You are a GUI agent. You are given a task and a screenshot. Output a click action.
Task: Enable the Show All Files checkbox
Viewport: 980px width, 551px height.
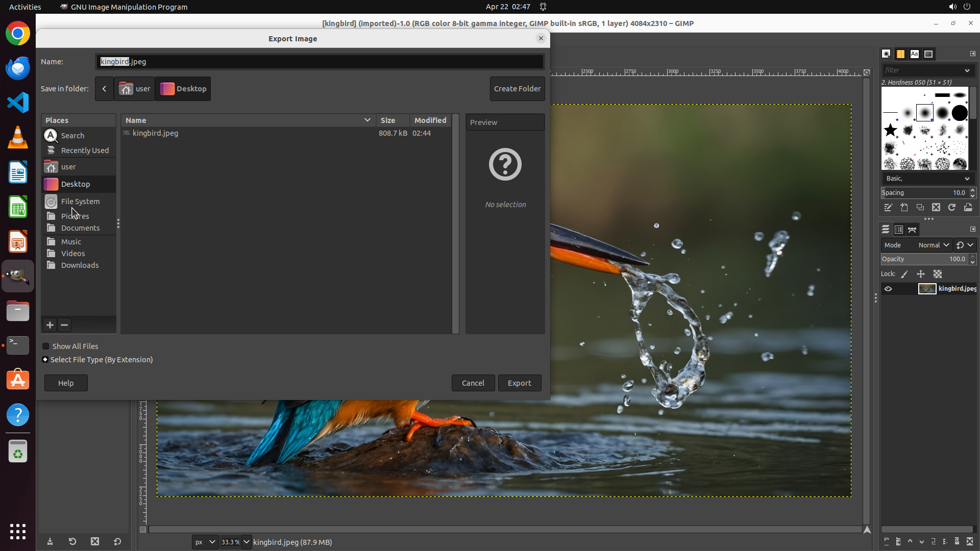pos(46,346)
